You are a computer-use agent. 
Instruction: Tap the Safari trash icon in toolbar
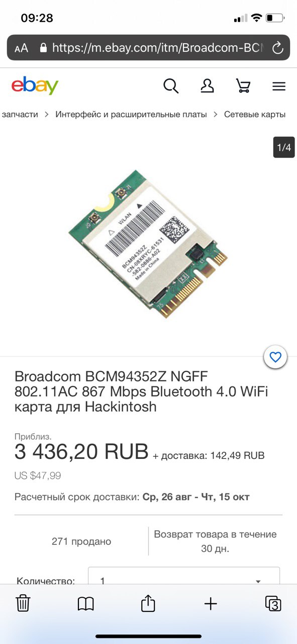pyautogui.click(x=23, y=603)
